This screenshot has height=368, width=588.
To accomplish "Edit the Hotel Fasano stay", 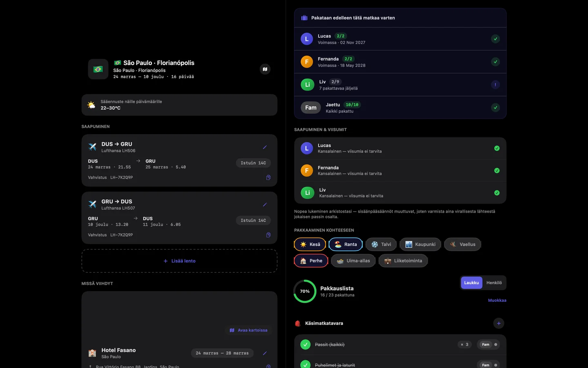I will 265,353.
